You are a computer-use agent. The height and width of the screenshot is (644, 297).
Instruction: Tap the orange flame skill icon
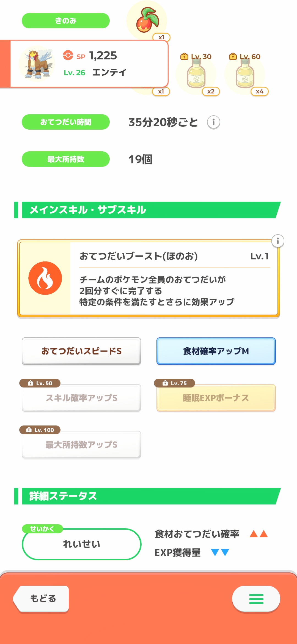(x=45, y=278)
